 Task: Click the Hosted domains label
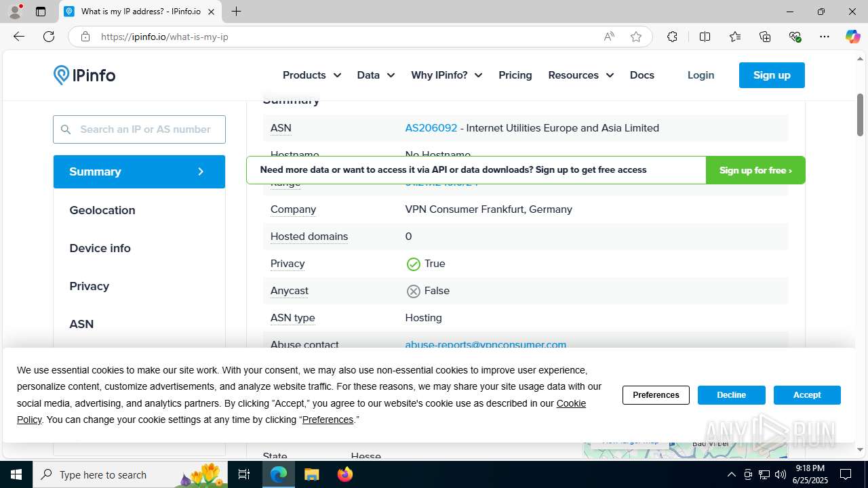[x=309, y=237]
